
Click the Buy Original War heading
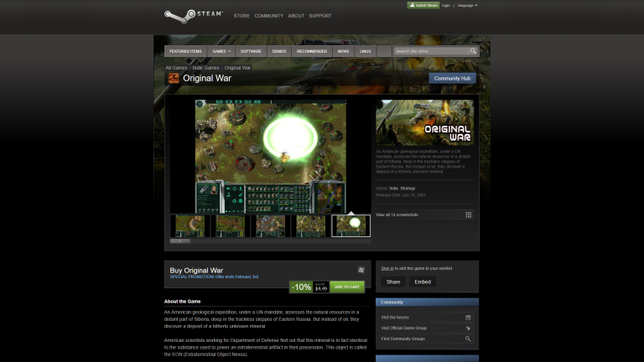(196, 271)
